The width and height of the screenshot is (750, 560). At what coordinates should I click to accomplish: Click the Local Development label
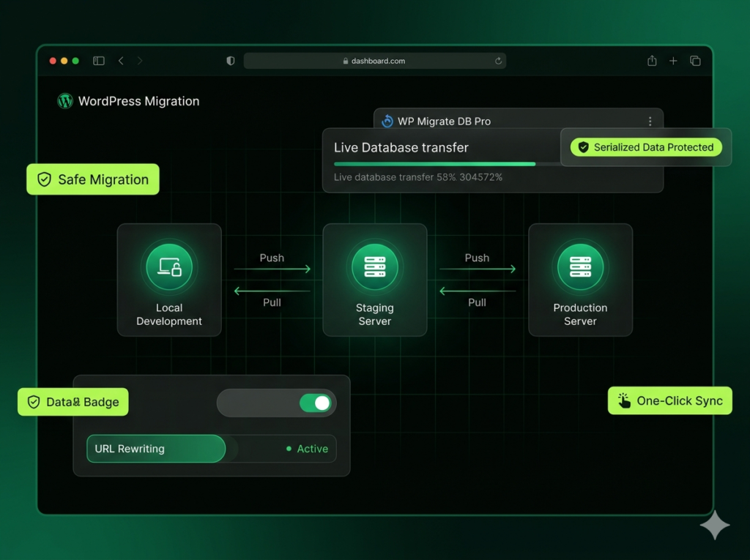tap(169, 314)
